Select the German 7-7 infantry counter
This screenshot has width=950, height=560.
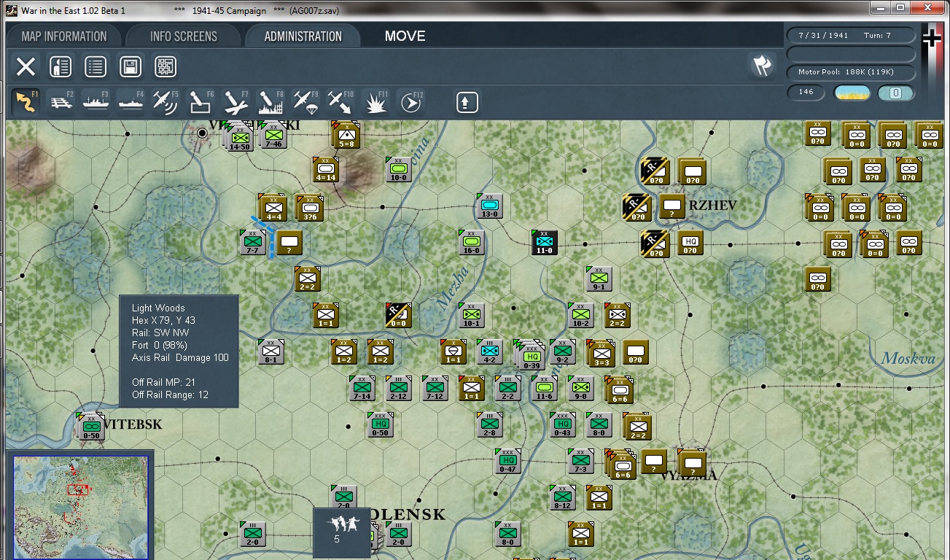(x=253, y=243)
